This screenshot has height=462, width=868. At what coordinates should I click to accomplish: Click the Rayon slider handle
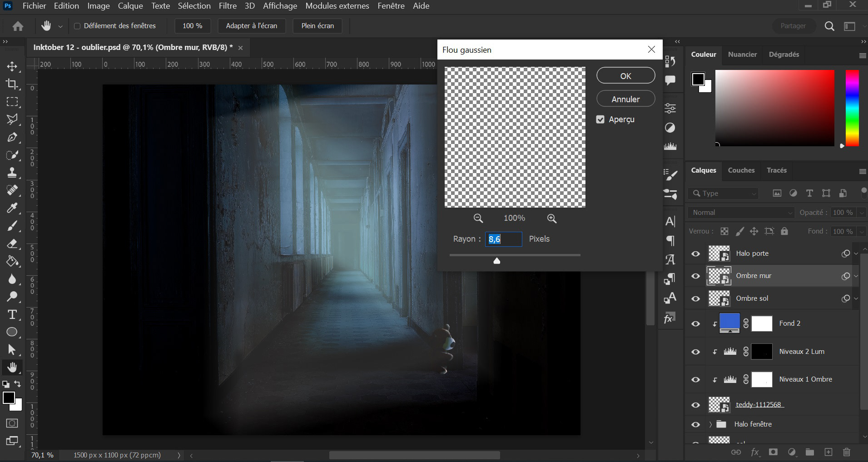pyautogui.click(x=497, y=260)
